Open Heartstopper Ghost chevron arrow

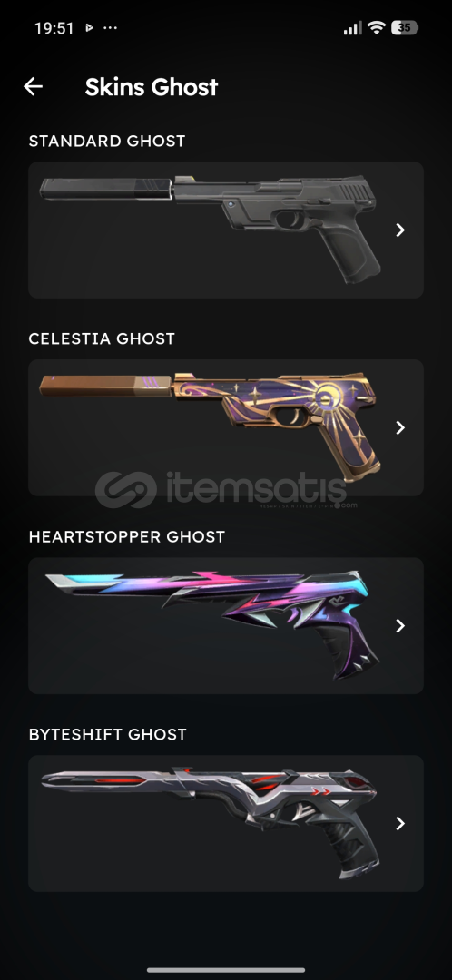click(x=400, y=625)
